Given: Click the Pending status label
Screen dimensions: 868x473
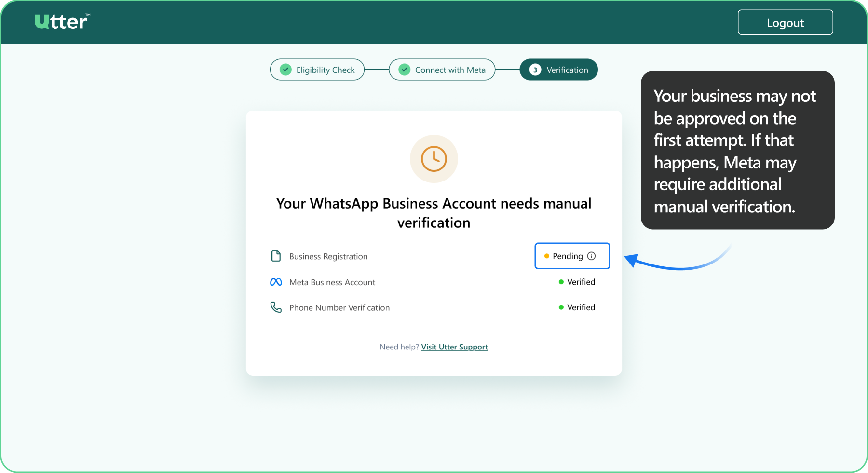Looking at the screenshot, I should point(568,256).
